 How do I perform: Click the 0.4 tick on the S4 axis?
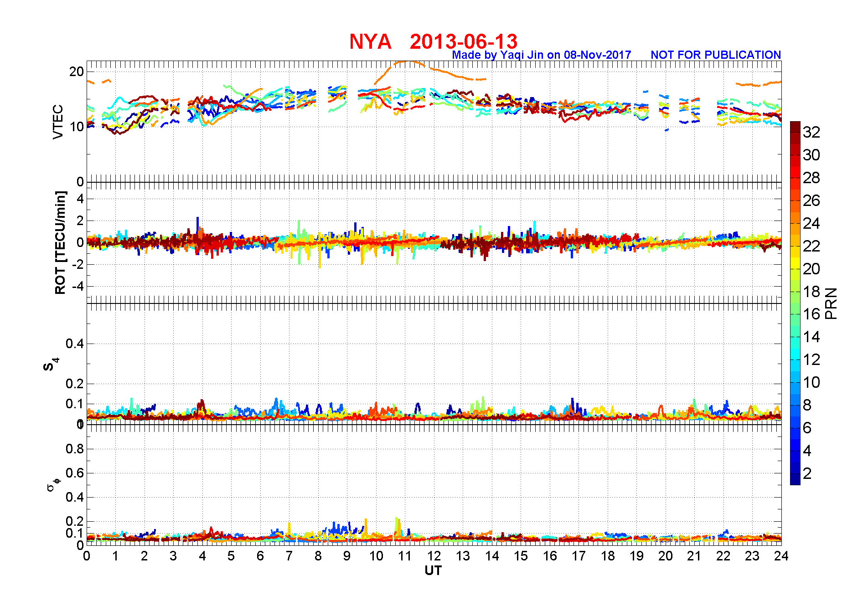pos(75,344)
